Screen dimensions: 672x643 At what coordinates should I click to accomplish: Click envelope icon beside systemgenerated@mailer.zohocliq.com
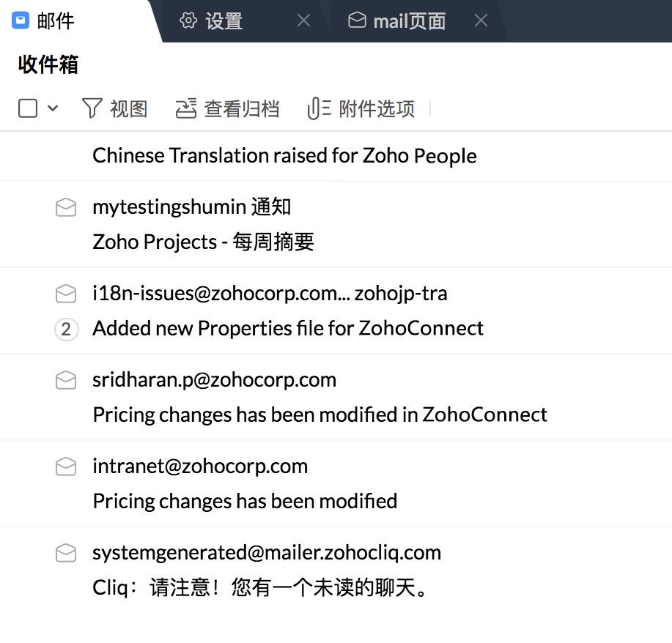coord(66,554)
